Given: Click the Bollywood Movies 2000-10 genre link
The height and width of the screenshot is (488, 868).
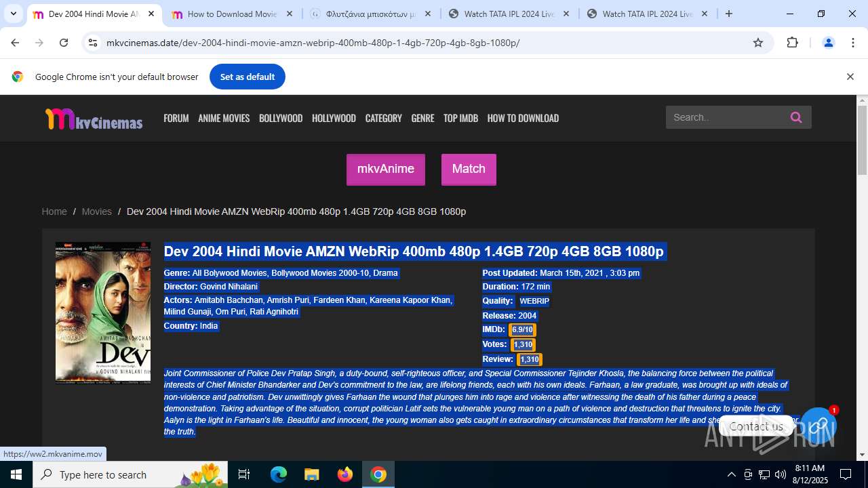Looking at the screenshot, I should (320, 273).
